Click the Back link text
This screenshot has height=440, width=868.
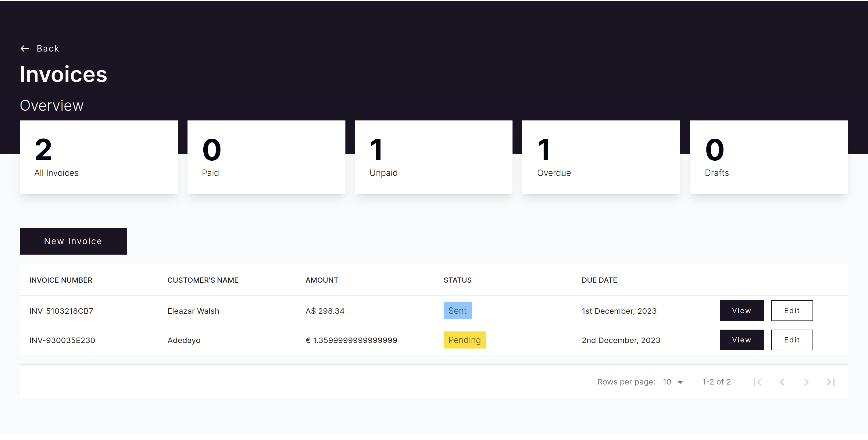[x=48, y=48]
